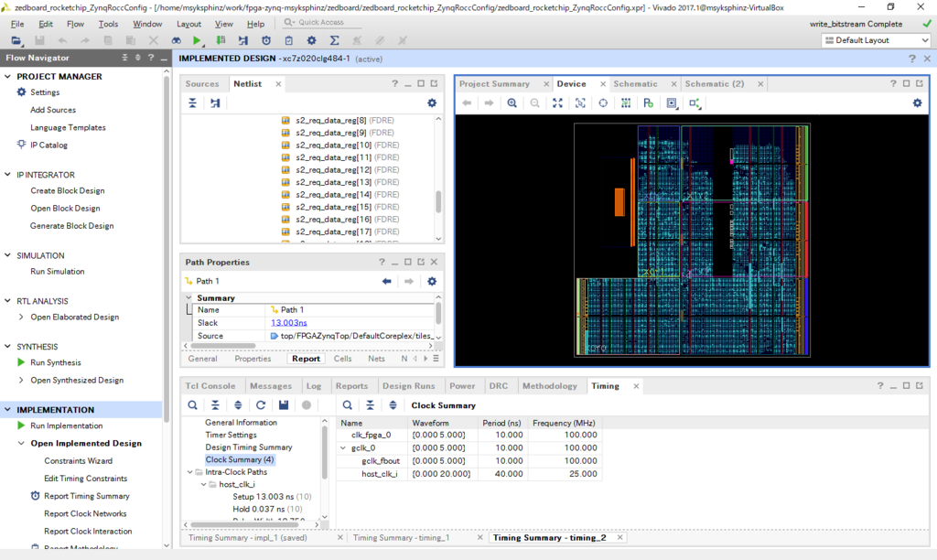Click the 13.003ns slack link
The width and height of the screenshot is (937, 560).
click(x=289, y=323)
